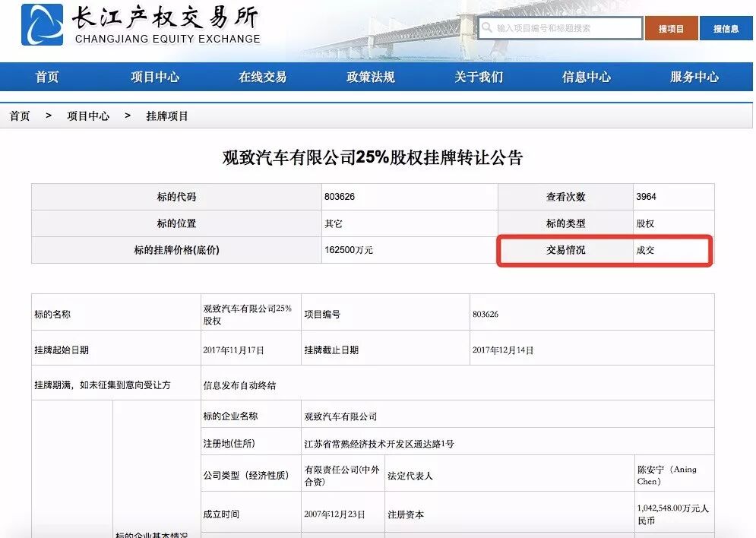Select the 交易情况 value 成交
The height and width of the screenshot is (538, 756).
[645, 250]
